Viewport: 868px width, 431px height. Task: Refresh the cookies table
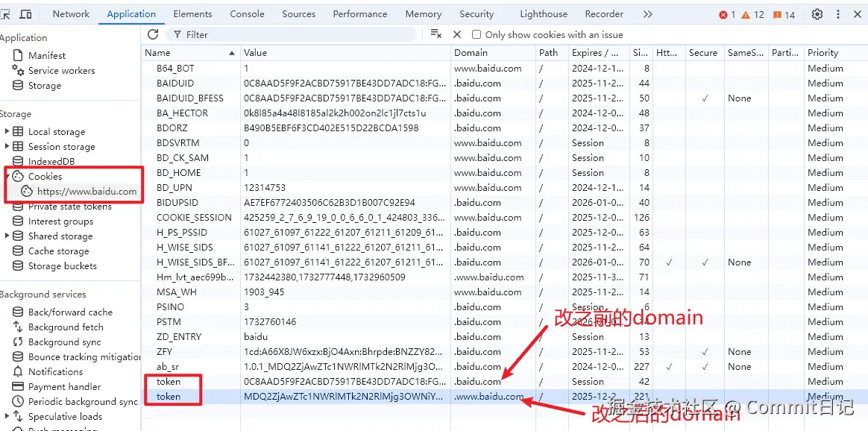(153, 34)
